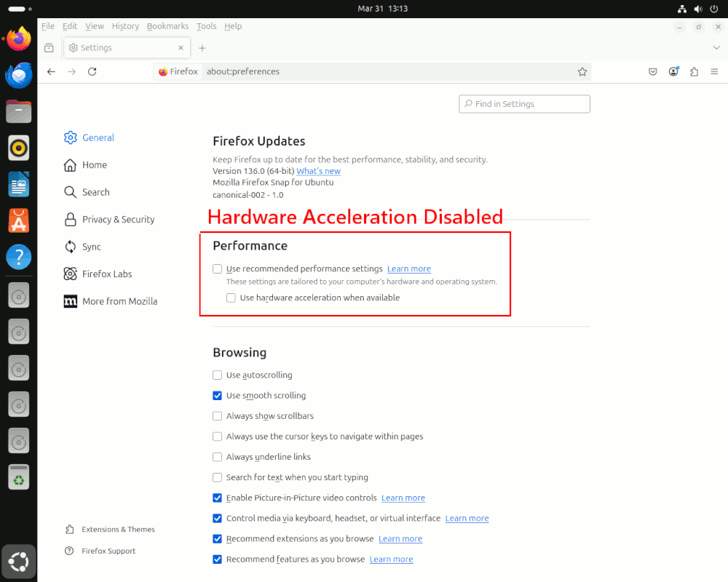
Task: Open Learn more for performance settings
Action: [409, 268]
